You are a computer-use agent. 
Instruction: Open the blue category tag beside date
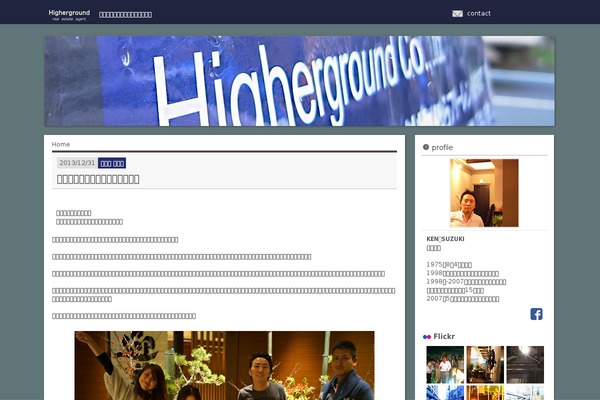(112, 163)
